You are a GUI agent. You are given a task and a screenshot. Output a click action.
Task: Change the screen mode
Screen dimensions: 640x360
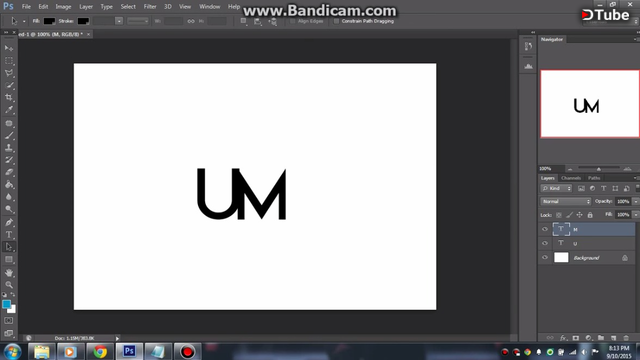tap(9, 333)
